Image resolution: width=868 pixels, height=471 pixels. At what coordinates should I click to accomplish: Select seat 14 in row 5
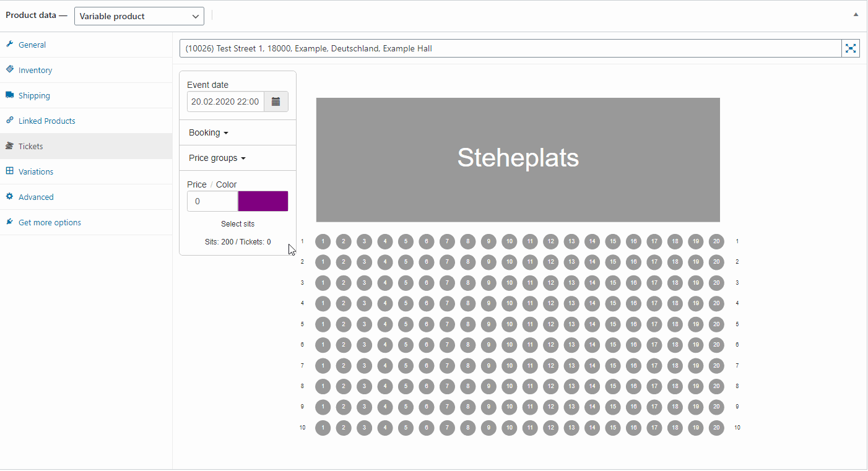pyautogui.click(x=592, y=324)
